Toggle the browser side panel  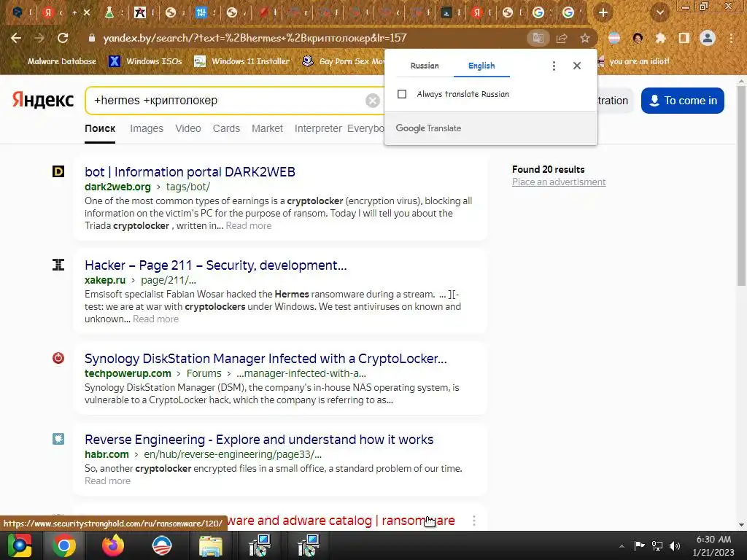pos(684,38)
